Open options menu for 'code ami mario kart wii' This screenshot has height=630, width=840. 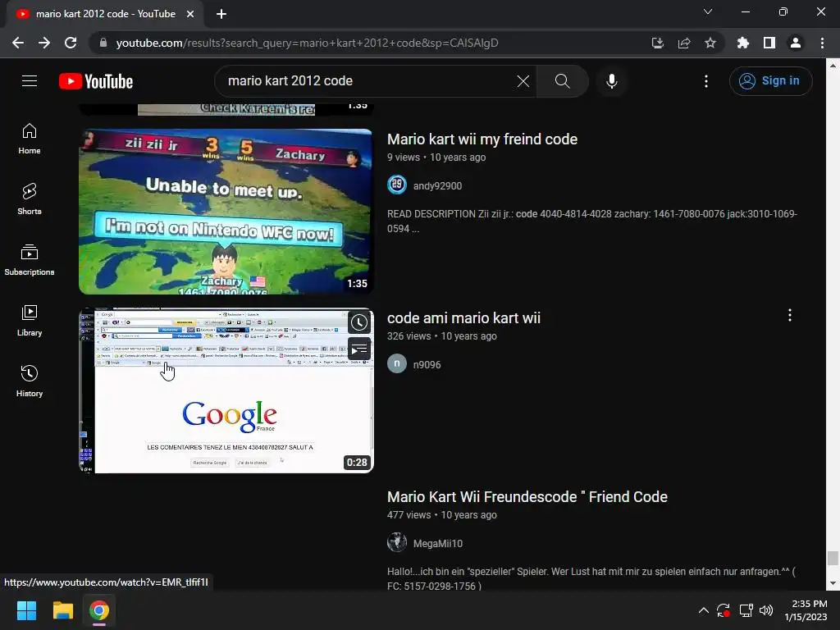point(790,315)
